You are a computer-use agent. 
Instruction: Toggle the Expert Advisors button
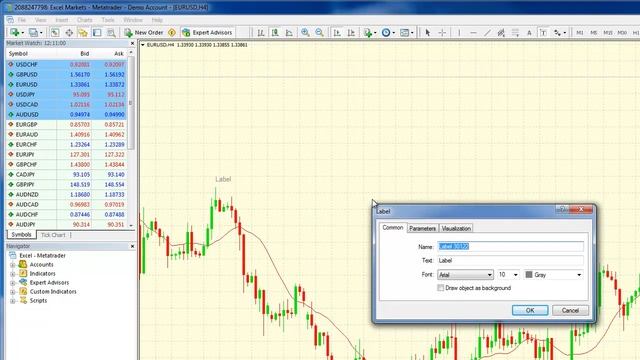[207, 32]
